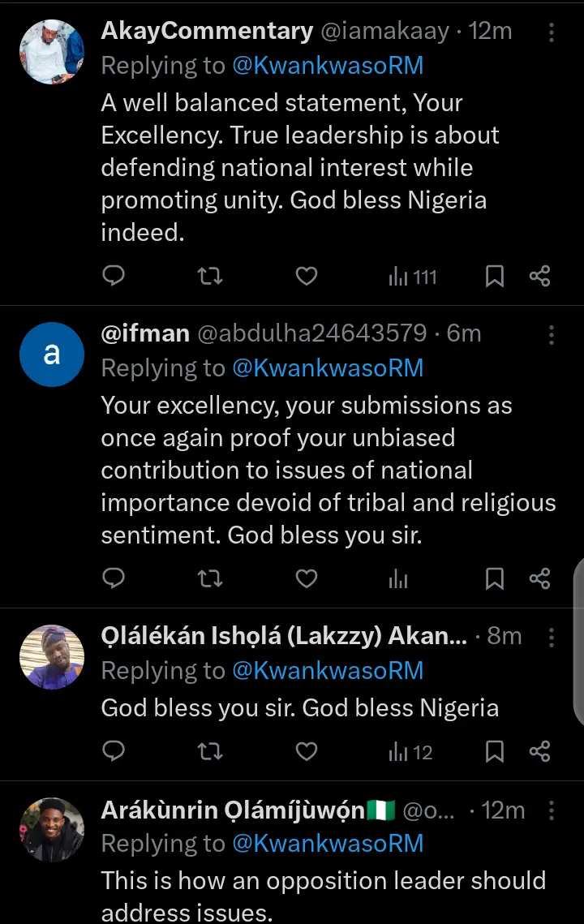Retweet AkayCommentary's balanced statement tweet
584x924 pixels.
[x=210, y=277]
